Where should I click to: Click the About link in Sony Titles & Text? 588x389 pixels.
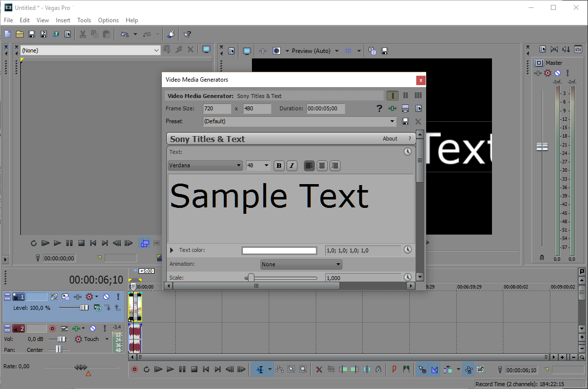390,139
